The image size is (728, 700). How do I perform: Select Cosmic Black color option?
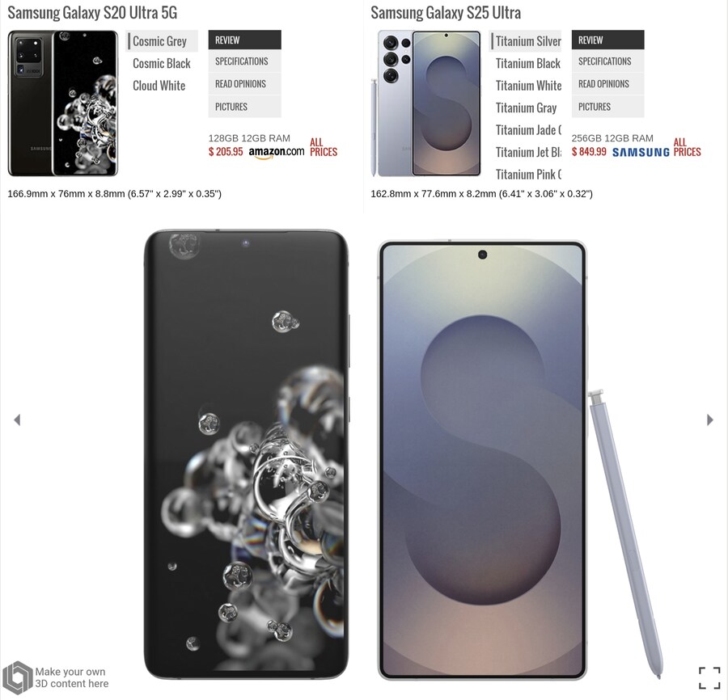[x=162, y=64]
